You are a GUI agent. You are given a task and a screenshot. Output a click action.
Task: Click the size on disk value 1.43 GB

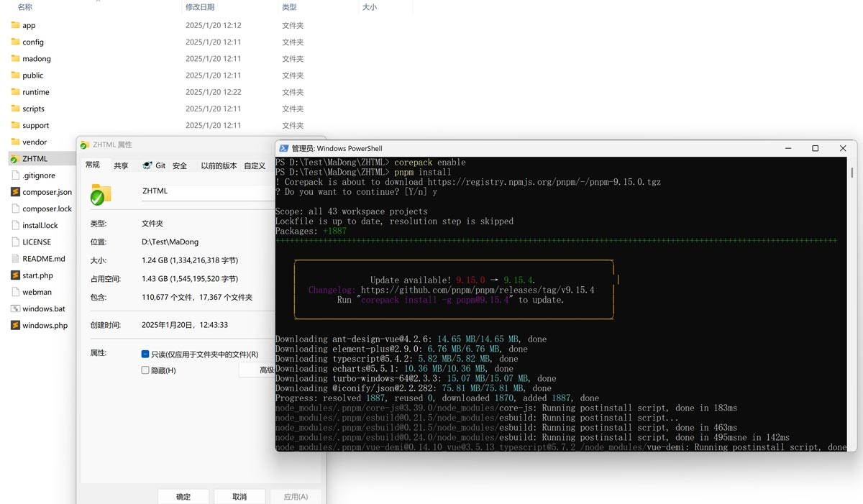click(x=190, y=278)
